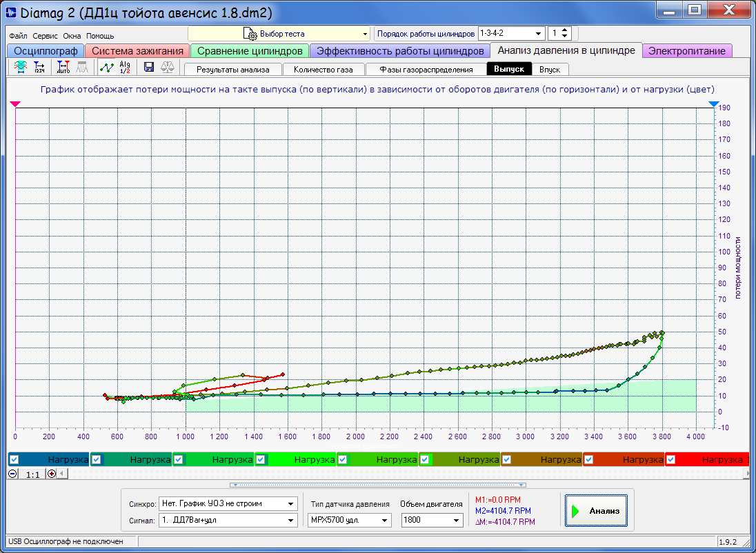Open the Файл menu
The image size is (756, 553).
point(18,36)
